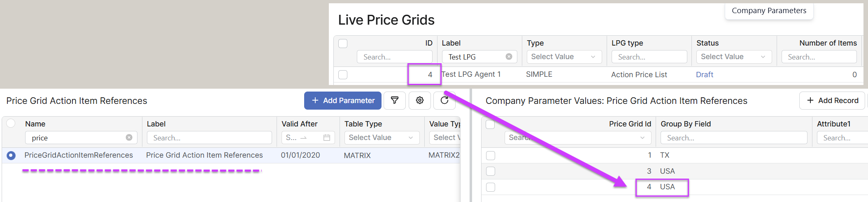Sort by the Number of Items column header
Image resolution: width=868 pixels, height=202 pixels.
828,43
